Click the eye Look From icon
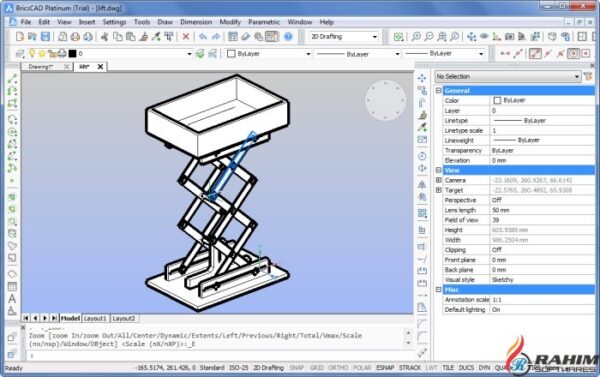The image size is (600, 377). (484, 36)
